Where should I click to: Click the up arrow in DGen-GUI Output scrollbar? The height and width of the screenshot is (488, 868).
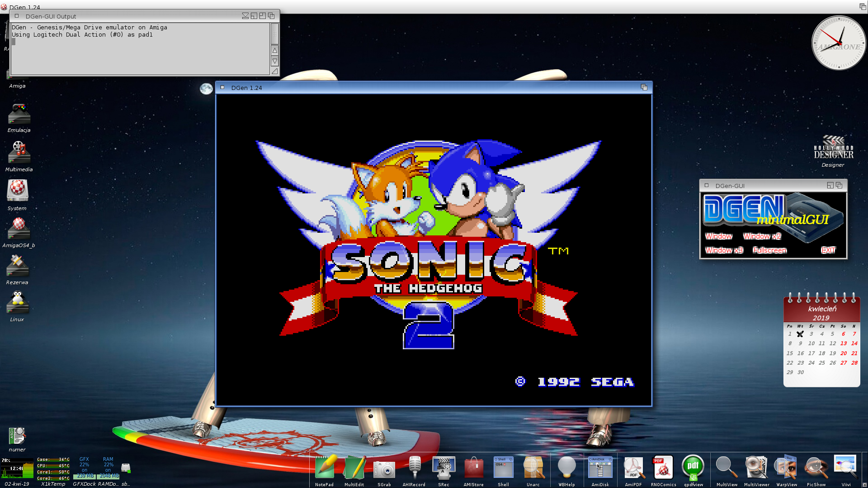pos(274,50)
